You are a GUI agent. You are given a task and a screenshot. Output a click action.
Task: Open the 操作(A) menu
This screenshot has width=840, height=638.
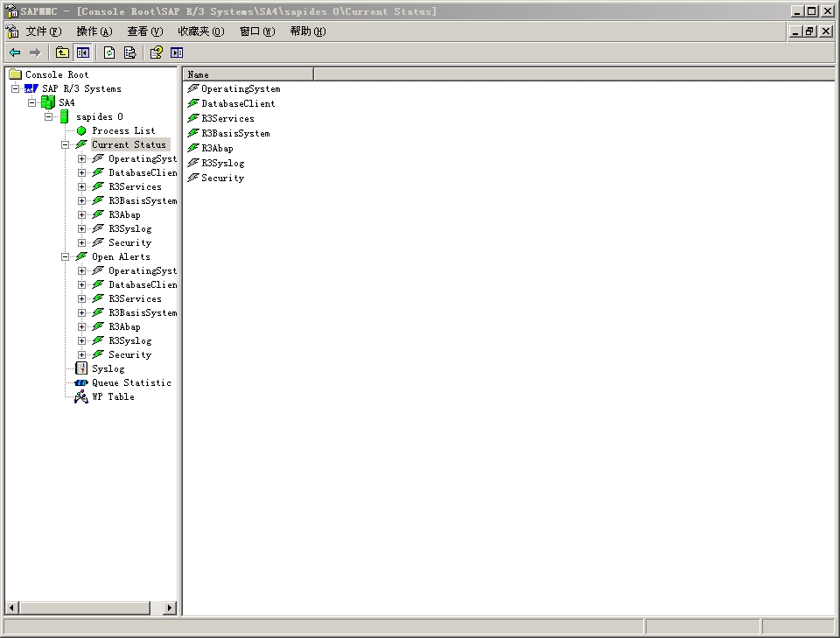[94, 32]
